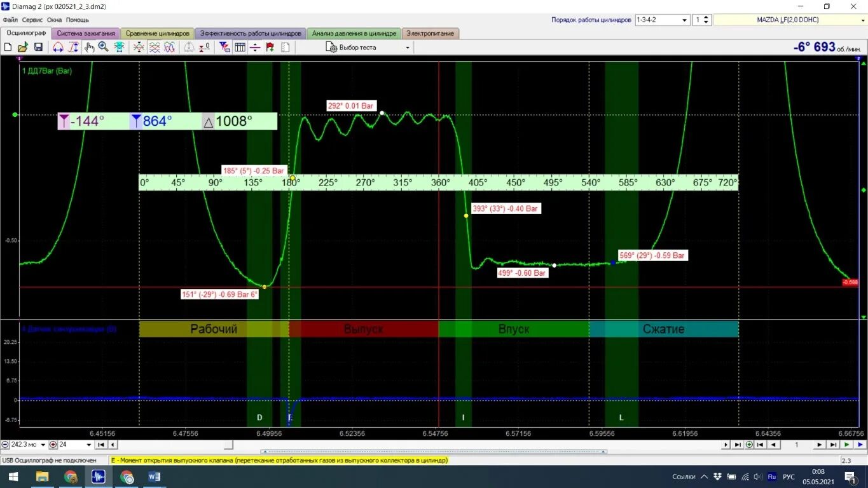Click the green plus circle icon
Image resolution: width=868 pixels, height=488 pixels.
click(x=749, y=445)
